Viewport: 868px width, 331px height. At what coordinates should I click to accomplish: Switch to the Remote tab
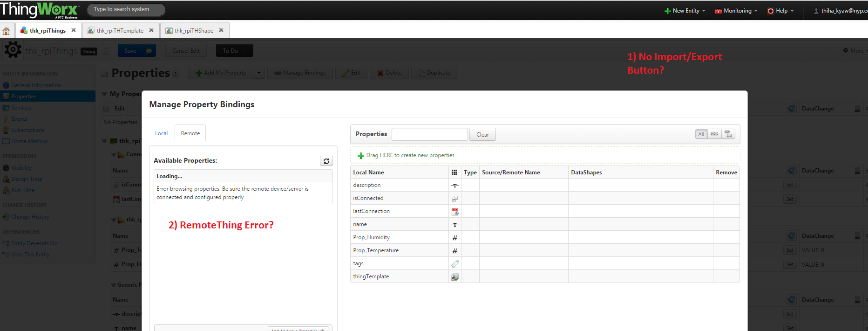point(190,133)
